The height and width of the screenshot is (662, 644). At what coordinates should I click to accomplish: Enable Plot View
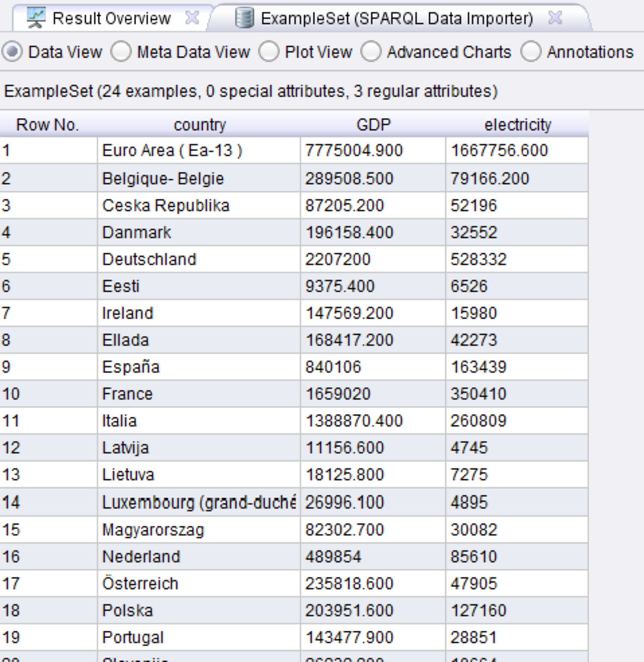pos(269,51)
